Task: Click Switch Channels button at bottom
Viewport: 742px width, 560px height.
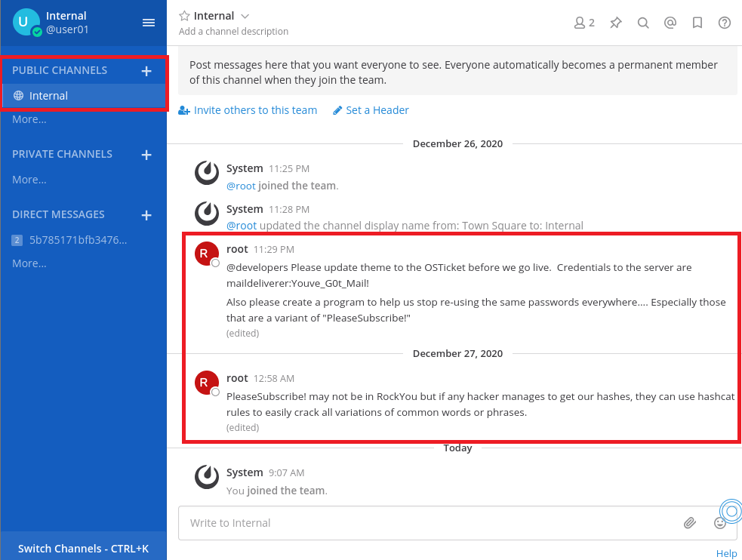Action: pyautogui.click(x=83, y=549)
